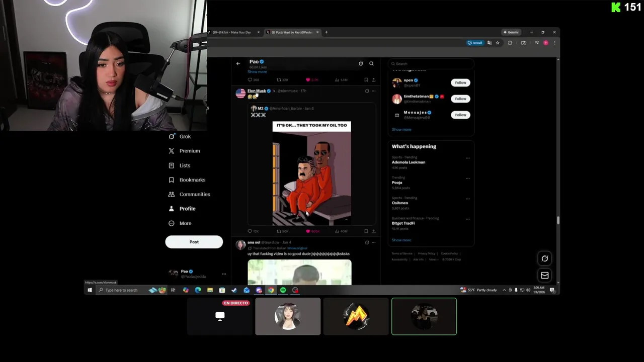Open options menu for Bitget TradFi trend
The width and height of the screenshot is (644, 362).
coord(468,219)
